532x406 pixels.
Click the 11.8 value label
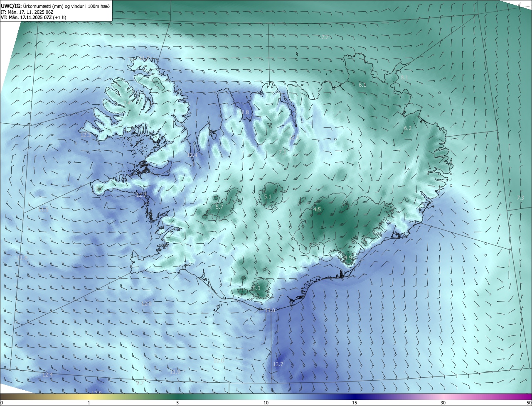(22, 258)
